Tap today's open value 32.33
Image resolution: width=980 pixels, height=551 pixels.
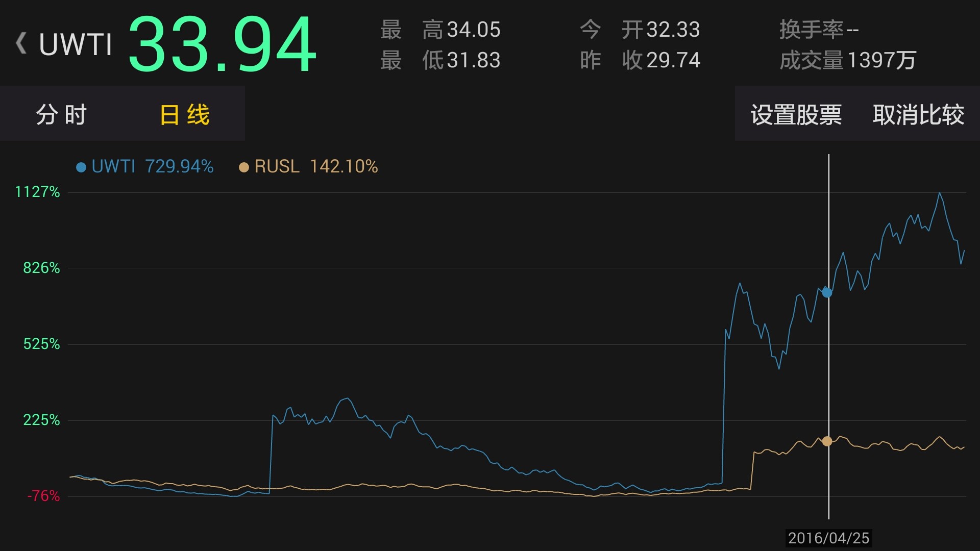(x=673, y=30)
